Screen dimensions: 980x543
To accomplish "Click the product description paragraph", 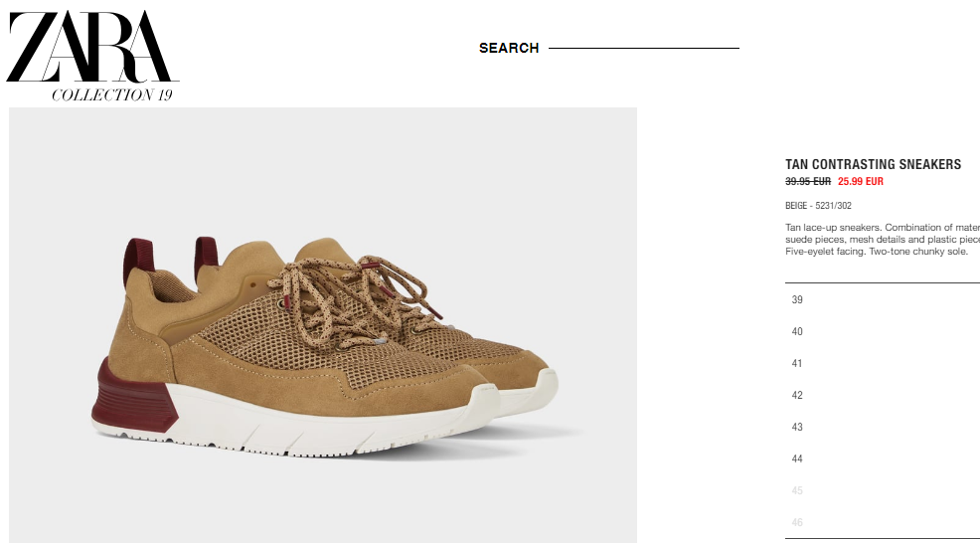I will (x=883, y=240).
